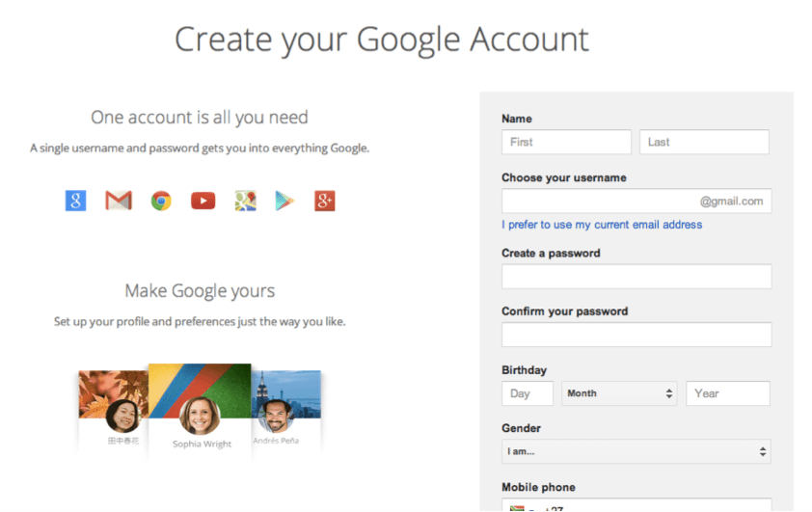Click the 'Create a password' label
The height and width of the screenshot is (512, 812).
(x=551, y=254)
